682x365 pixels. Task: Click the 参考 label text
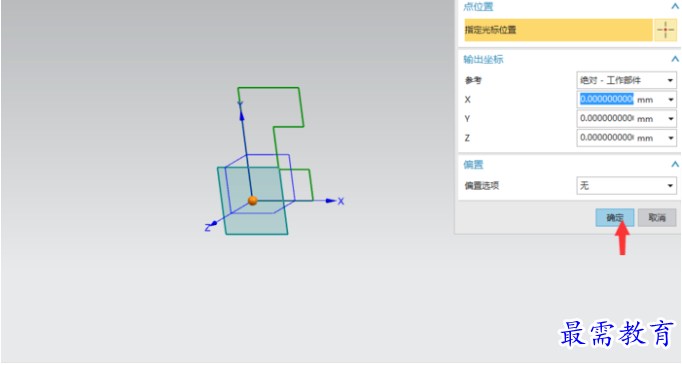tap(473, 80)
